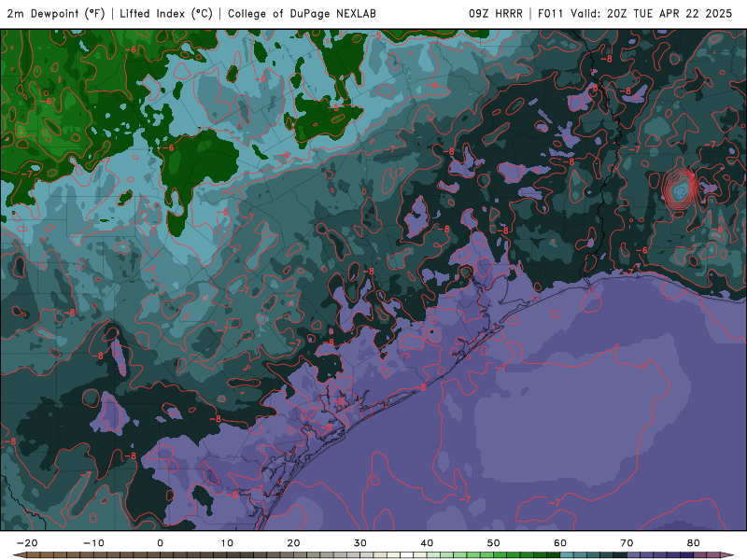The height and width of the screenshot is (560, 747).
Task: Click the 40 label on the color scale
Action: click(427, 543)
